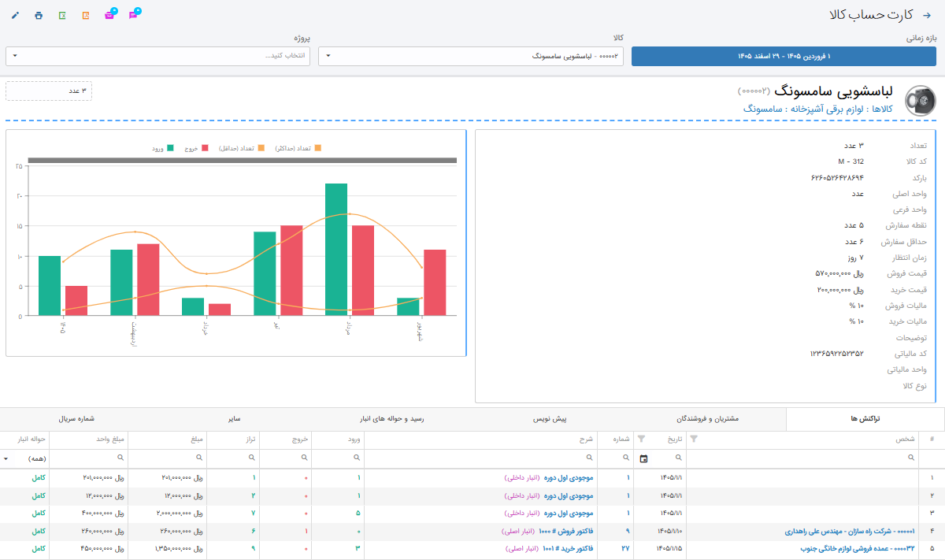The height and width of the screenshot is (560, 945).
Task: Click the کد مالیاتی value 1236592252352
Action: pyautogui.click(x=837, y=354)
